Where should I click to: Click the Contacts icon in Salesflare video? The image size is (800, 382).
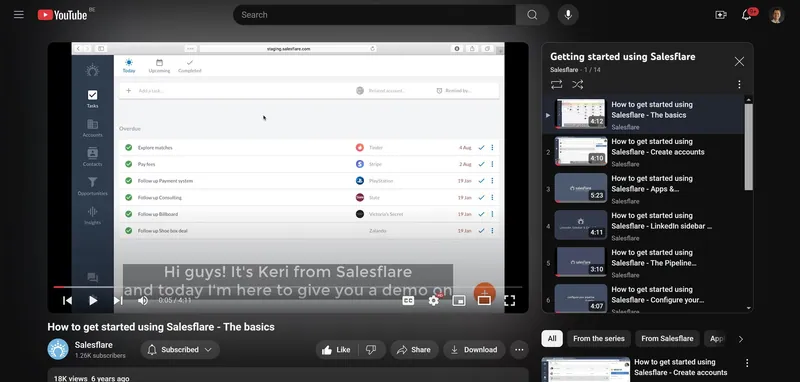92,157
